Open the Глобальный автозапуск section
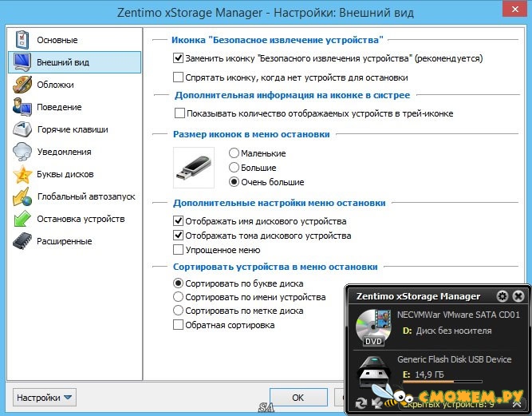532x416 pixels. point(75,196)
